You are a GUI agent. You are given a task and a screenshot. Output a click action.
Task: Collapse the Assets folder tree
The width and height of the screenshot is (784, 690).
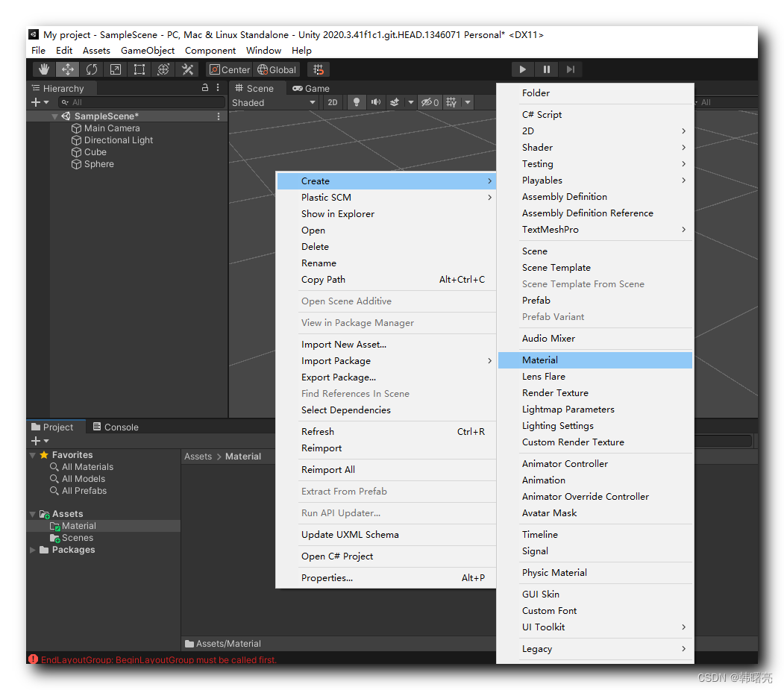coord(33,514)
